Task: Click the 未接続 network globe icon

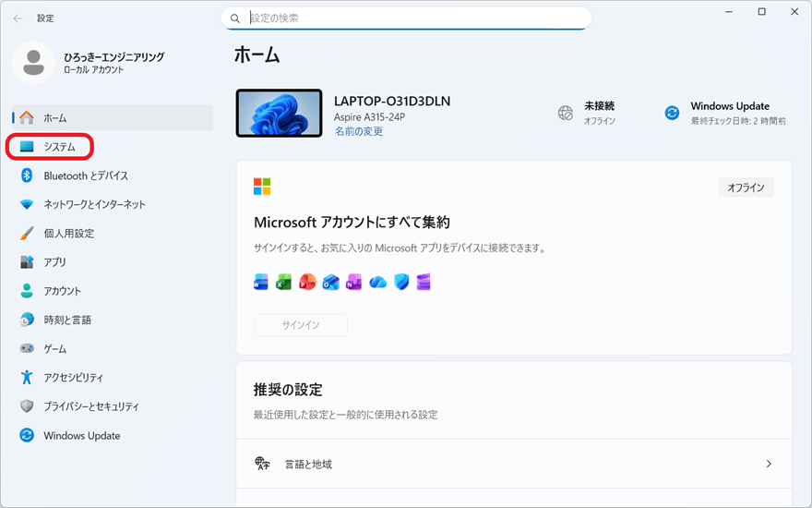Action: click(566, 113)
